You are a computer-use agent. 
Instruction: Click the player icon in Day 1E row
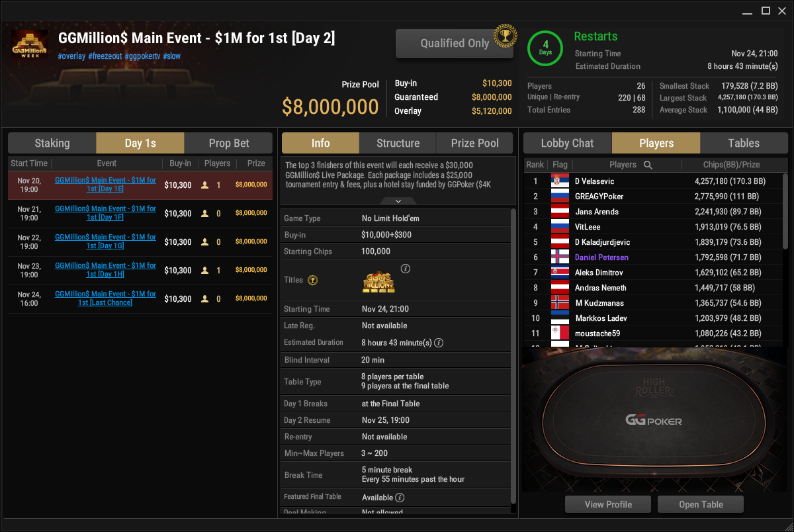coord(205,185)
